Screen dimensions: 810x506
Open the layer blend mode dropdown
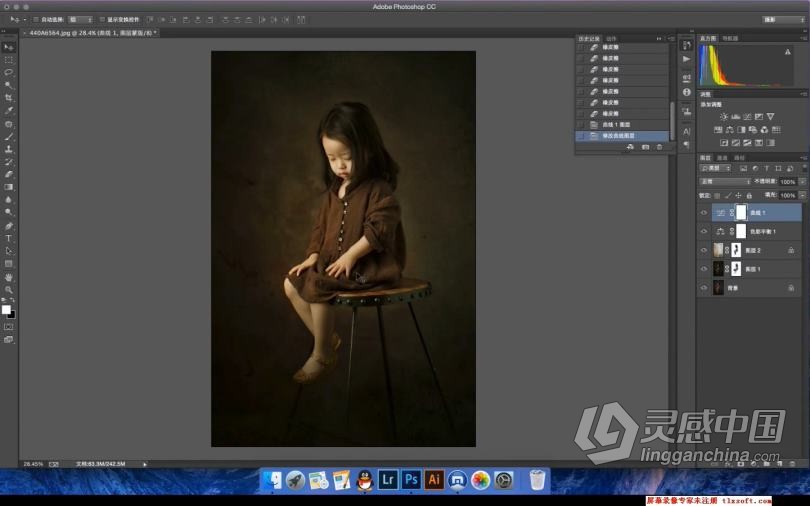tap(725, 182)
